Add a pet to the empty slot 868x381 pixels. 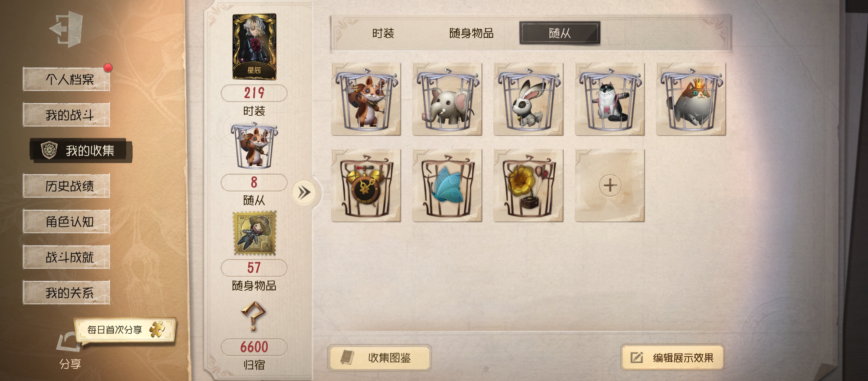click(610, 186)
